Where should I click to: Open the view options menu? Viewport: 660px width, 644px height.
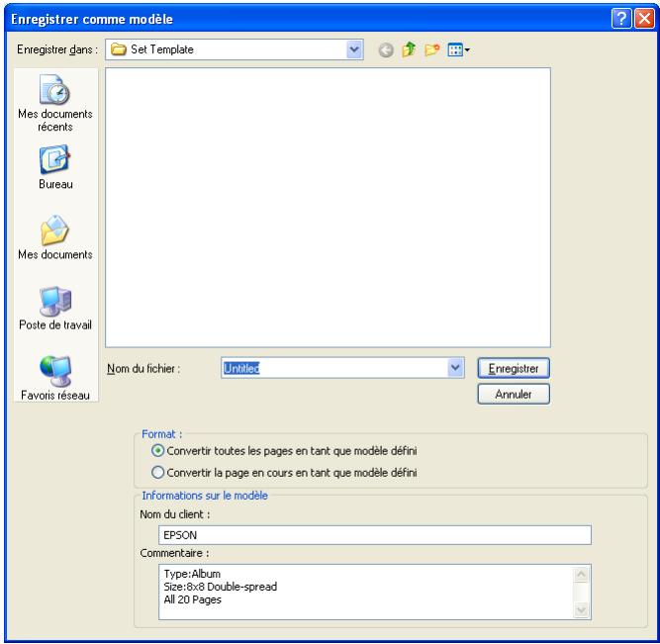[459, 50]
